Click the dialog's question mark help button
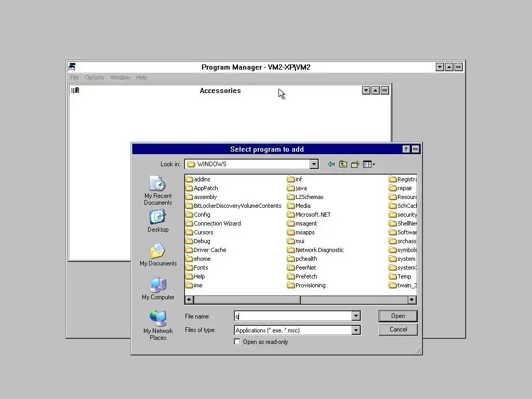This screenshot has width=532, height=399. (406, 149)
